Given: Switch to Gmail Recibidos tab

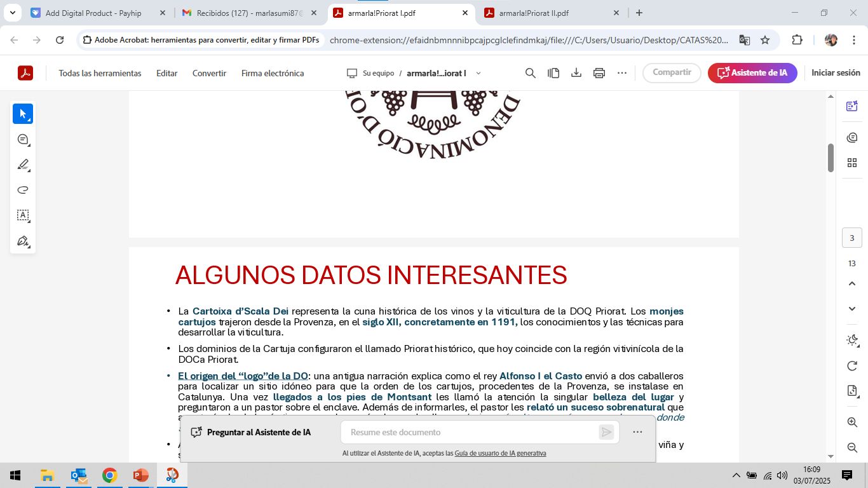Looking at the screenshot, I should [x=250, y=13].
